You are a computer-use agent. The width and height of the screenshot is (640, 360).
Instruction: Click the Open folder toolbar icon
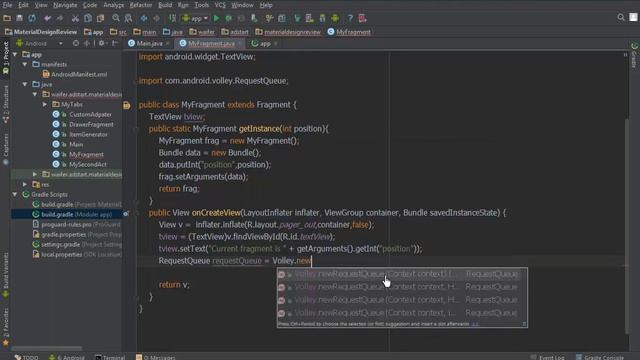(7, 18)
